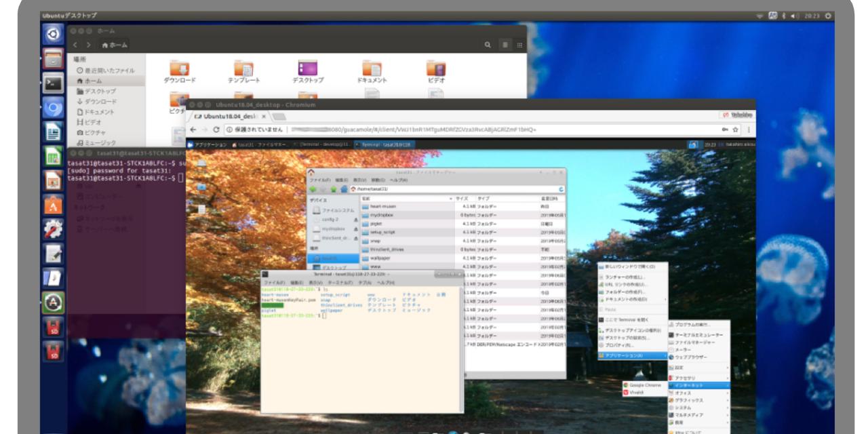Select Google Chrome from the Internet submenu
The width and height of the screenshot is (868, 434).
pos(641,384)
